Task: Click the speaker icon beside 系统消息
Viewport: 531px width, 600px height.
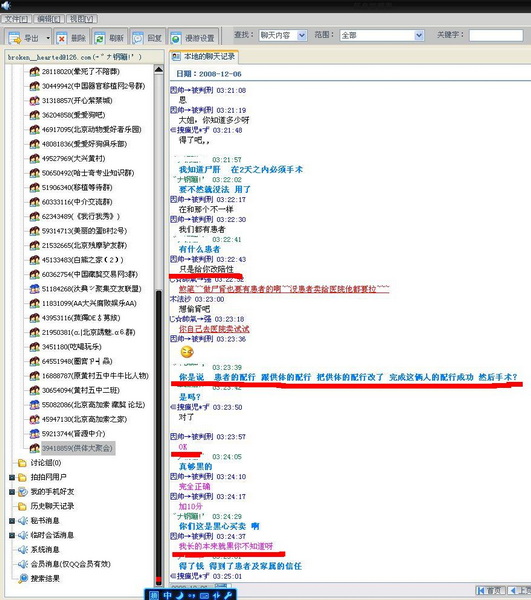Action: [23, 549]
